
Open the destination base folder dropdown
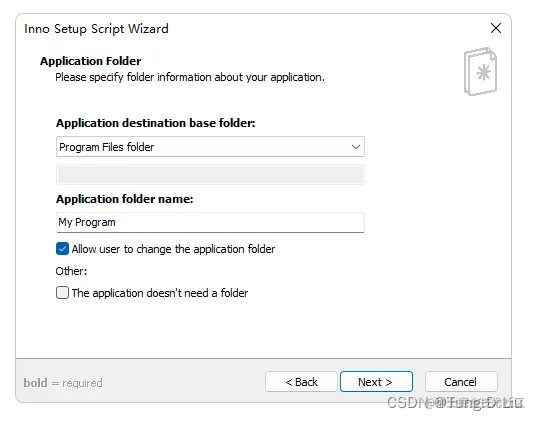tap(210, 147)
